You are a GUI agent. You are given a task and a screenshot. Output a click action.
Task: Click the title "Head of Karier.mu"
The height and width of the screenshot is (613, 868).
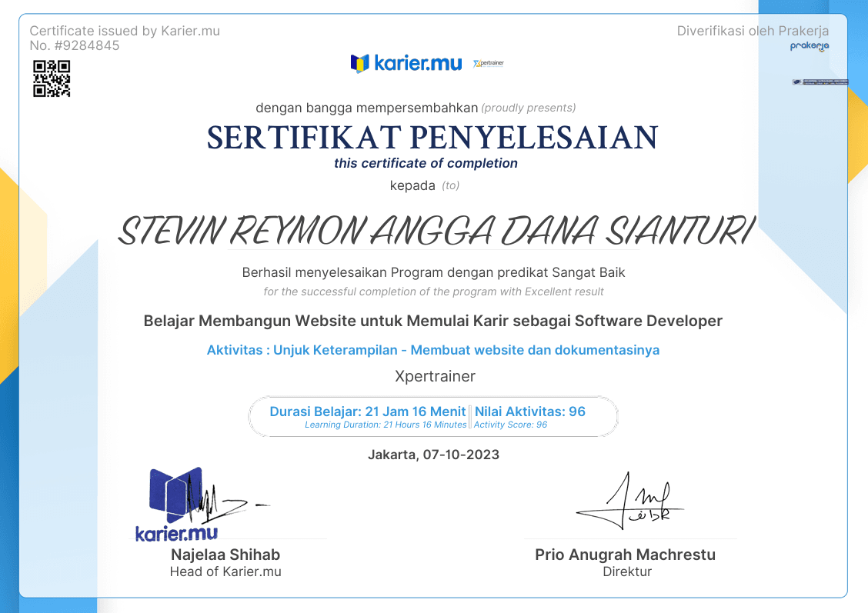[225, 572]
